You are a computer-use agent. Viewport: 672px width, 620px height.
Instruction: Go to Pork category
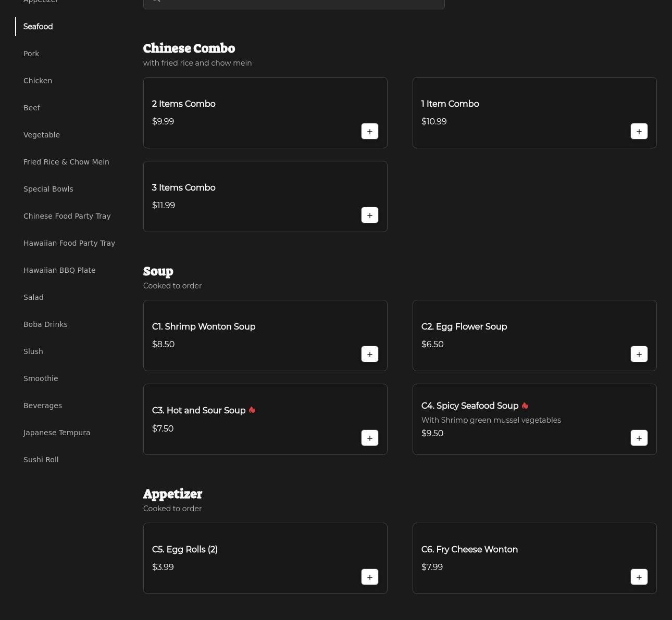click(31, 54)
